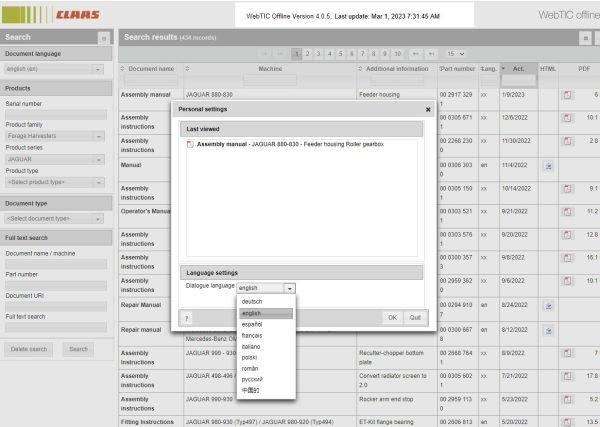600x427 pixels.
Task: Go to results page 5
Action: click(341, 54)
